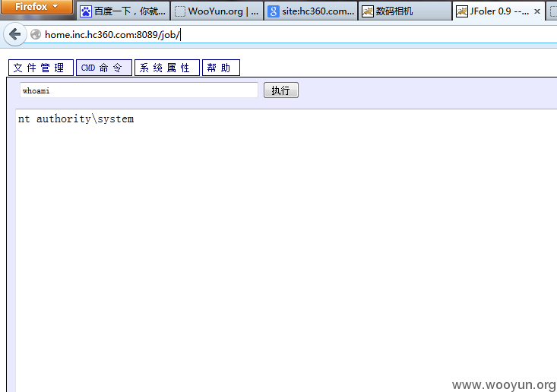Click the Google favicon on site:hc360 tab
The height and width of the screenshot is (392, 557).
tap(273, 11)
